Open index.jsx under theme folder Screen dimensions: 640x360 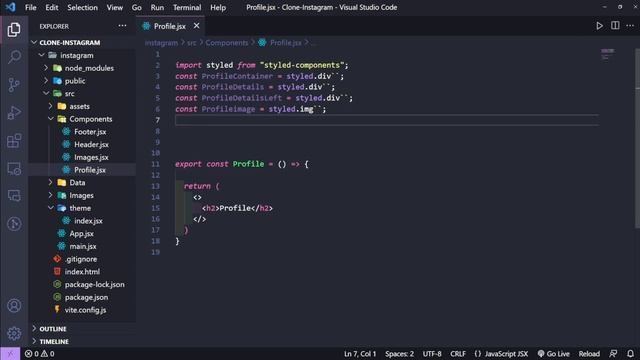tap(88, 221)
